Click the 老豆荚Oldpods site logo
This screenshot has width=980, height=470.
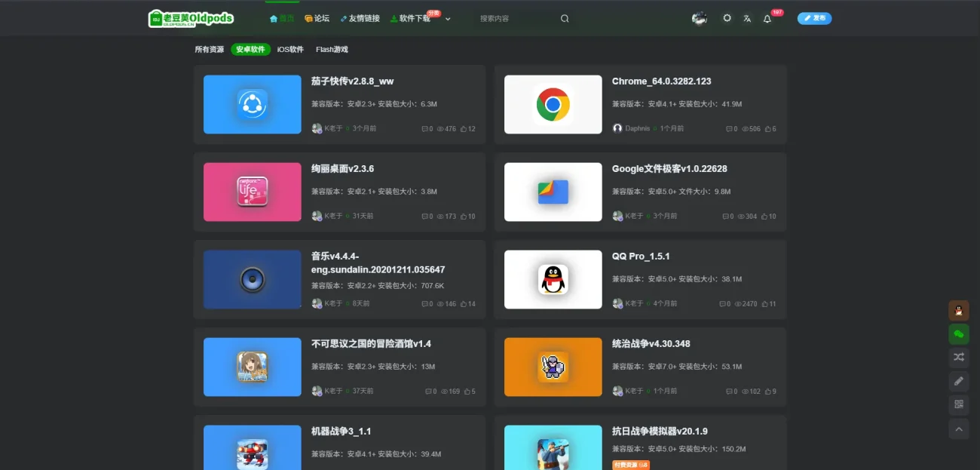191,18
